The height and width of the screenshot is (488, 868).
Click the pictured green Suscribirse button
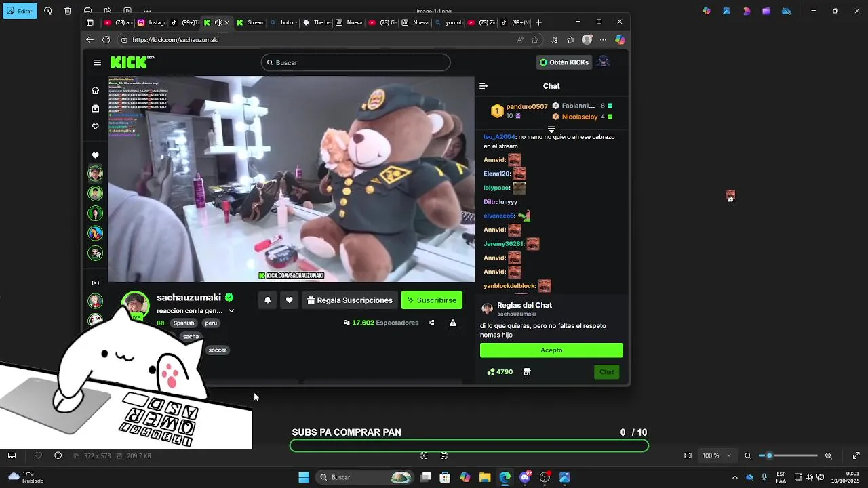(x=431, y=300)
